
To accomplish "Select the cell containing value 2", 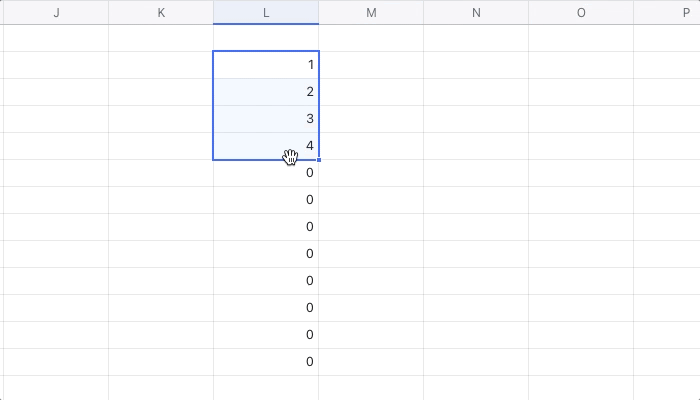I will click(266, 92).
